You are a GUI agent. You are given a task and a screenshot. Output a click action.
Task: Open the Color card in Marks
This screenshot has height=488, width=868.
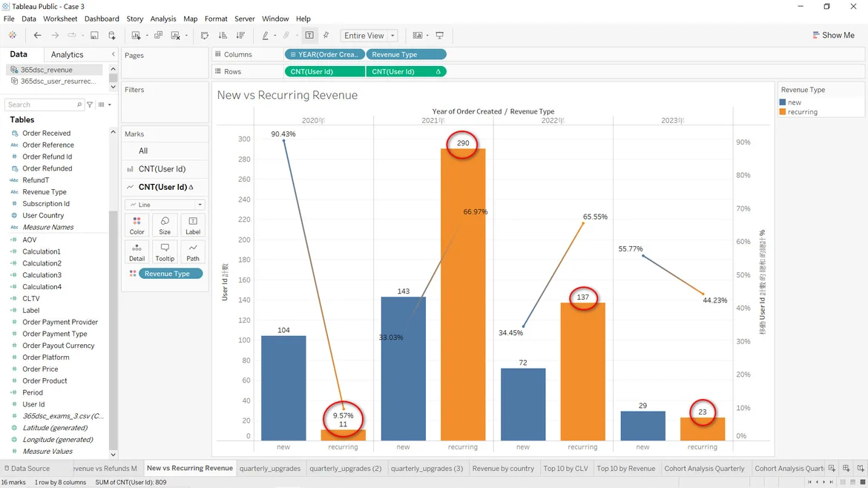[137, 225]
